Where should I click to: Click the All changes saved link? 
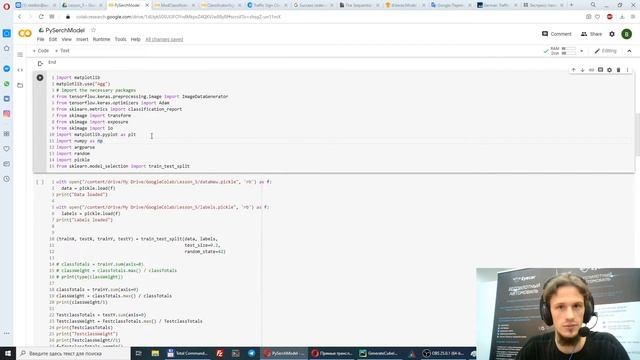(164, 39)
